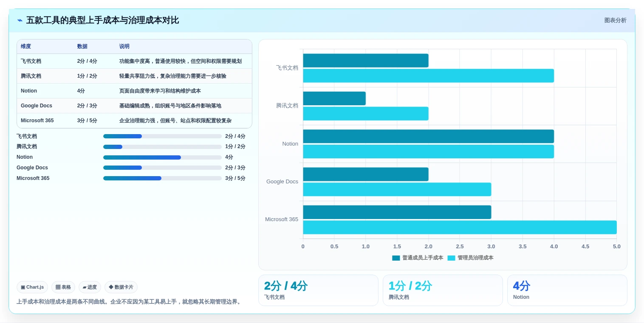The image size is (644, 323).
Task: Click 飞书文档 dark teal chart bar
Action: coord(365,61)
